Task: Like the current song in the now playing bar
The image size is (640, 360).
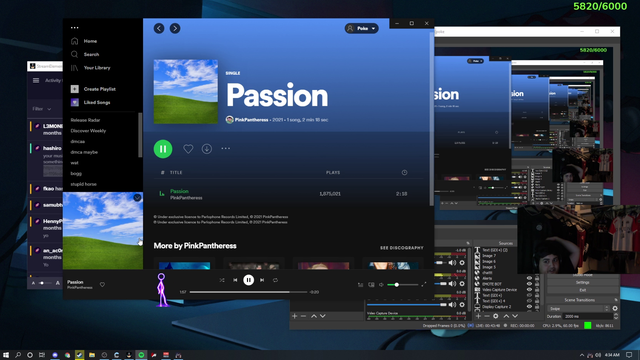Action: (102, 284)
